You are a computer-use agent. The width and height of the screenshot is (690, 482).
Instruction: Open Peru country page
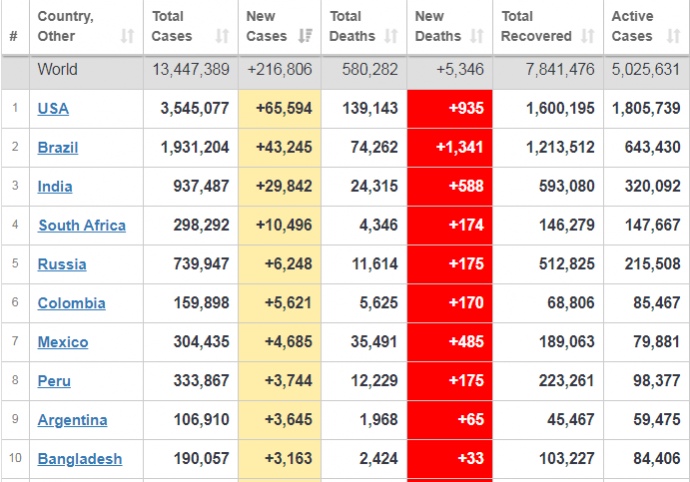pyautogui.click(x=54, y=382)
